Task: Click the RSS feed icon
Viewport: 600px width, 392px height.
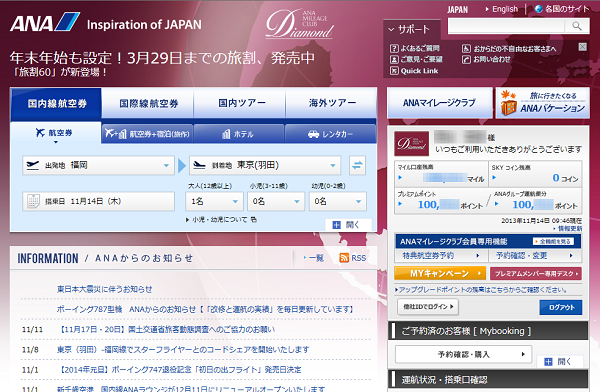Action: [x=344, y=258]
